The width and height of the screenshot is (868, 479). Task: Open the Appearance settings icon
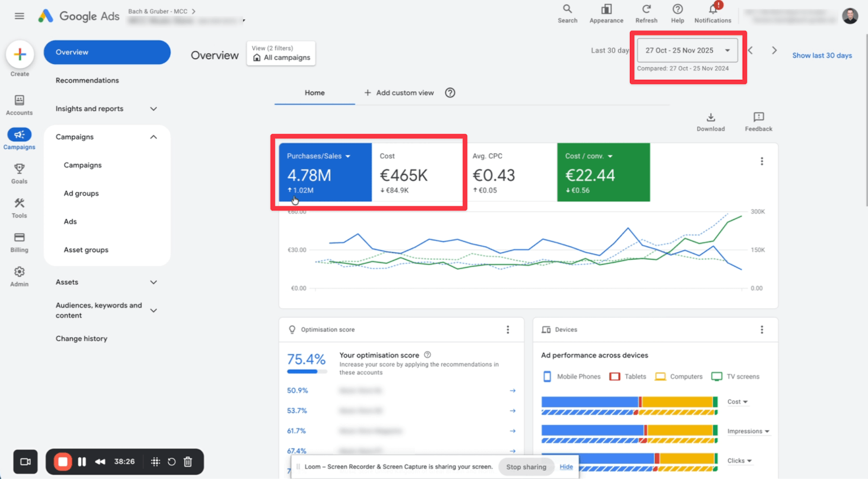tap(607, 14)
